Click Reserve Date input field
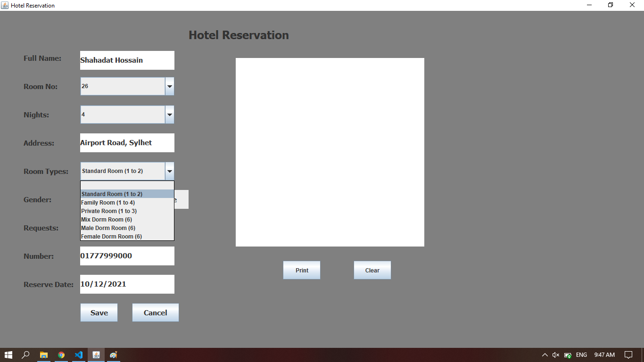 (127, 284)
